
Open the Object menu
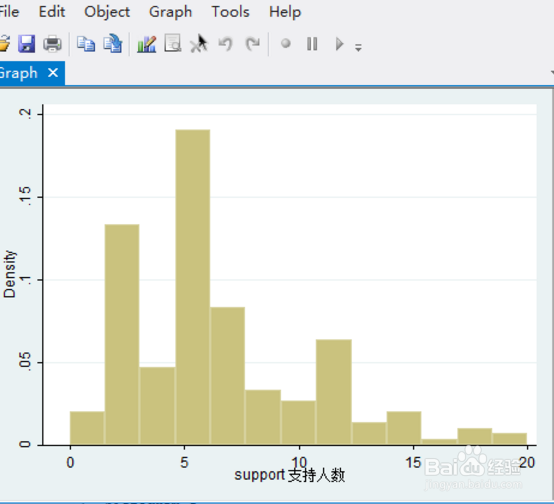[x=107, y=12]
